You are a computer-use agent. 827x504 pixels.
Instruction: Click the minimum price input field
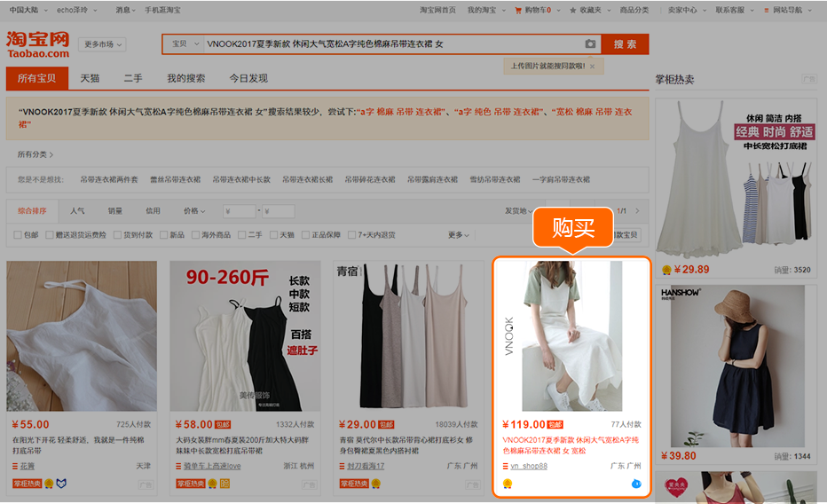tap(240, 211)
